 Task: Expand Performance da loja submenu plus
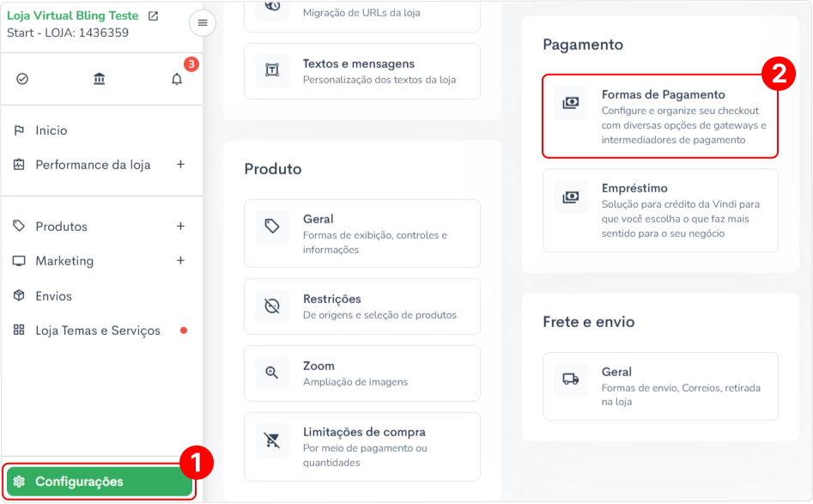[180, 164]
